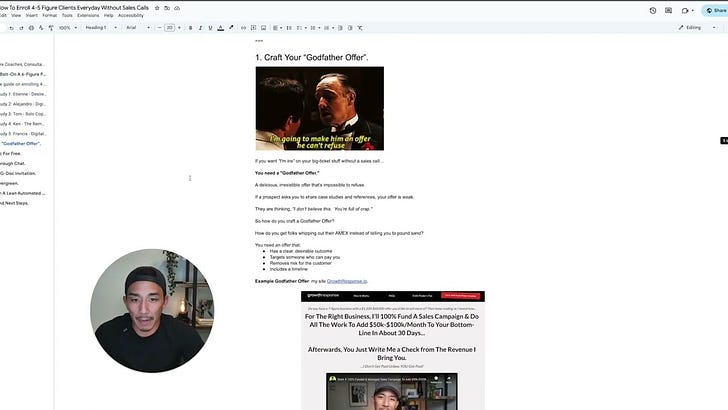
Task: Start a video meeting
Action: pos(687,10)
